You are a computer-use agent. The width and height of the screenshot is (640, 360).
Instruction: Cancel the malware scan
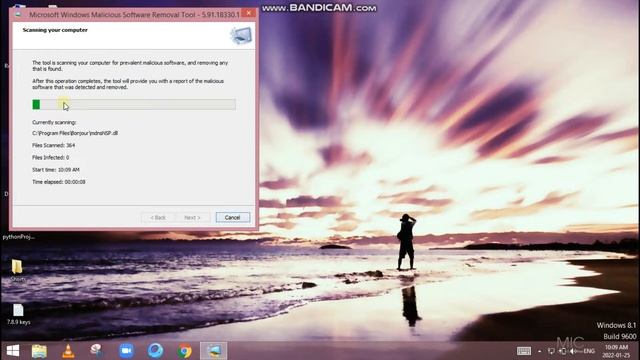[233, 218]
